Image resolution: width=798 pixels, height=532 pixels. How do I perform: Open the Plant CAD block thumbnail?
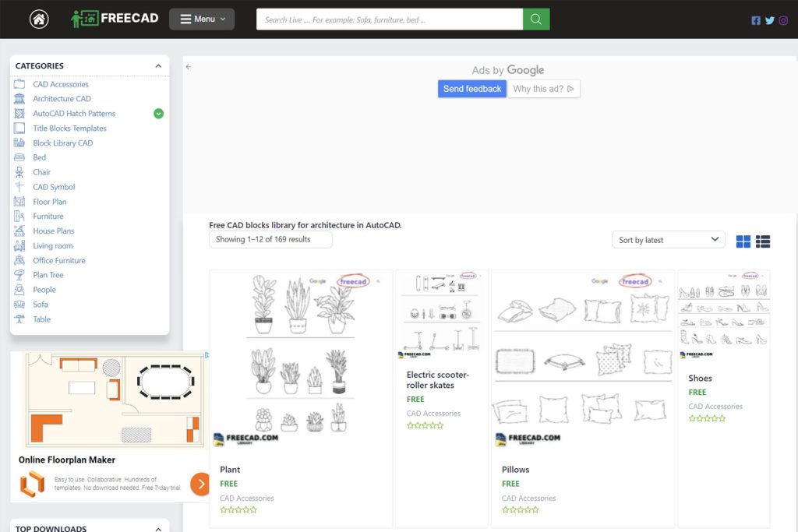(x=301, y=361)
